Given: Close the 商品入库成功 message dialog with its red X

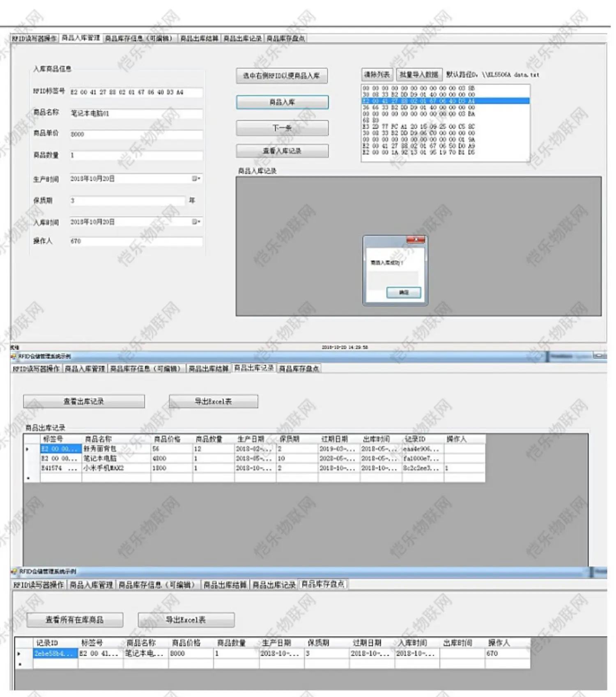Looking at the screenshot, I should point(416,240).
